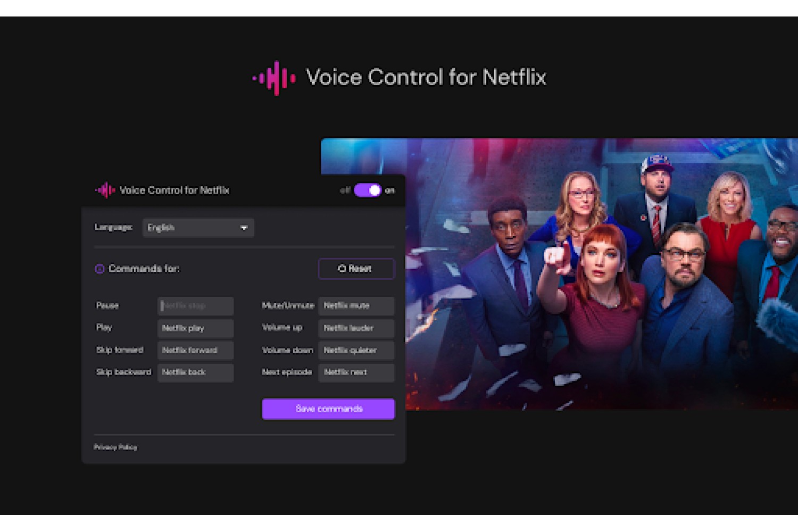Click the info icon beside Commands for
Viewport: 798px width, 532px height.
pos(99,269)
